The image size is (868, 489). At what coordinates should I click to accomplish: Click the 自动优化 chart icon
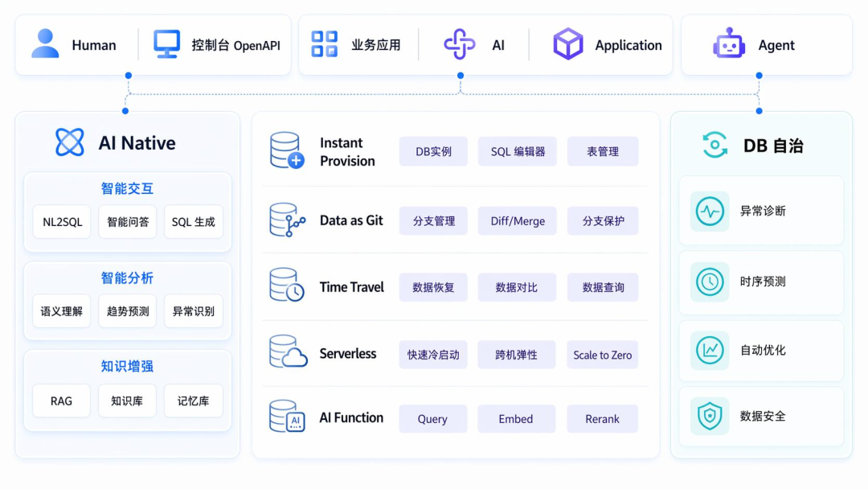(x=710, y=350)
